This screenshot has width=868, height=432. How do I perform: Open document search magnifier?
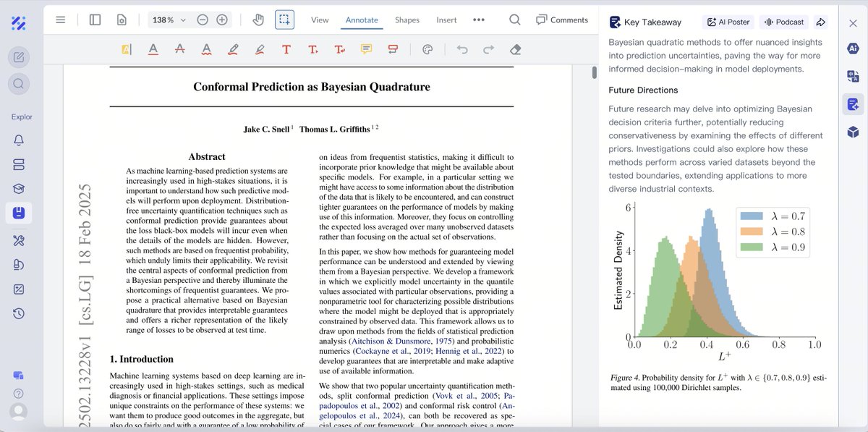click(x=515, y=20)
